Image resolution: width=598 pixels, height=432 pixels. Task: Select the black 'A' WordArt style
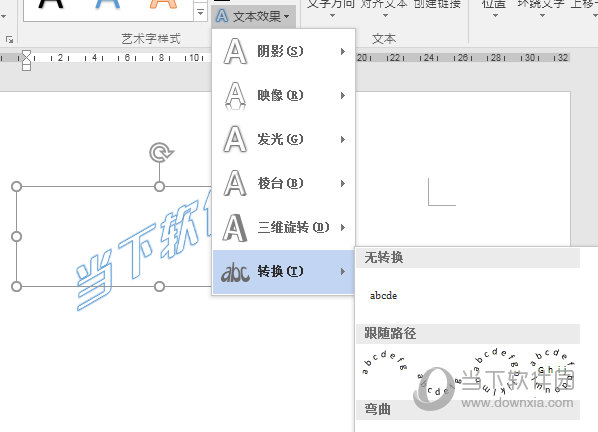[x=51, y=4]
